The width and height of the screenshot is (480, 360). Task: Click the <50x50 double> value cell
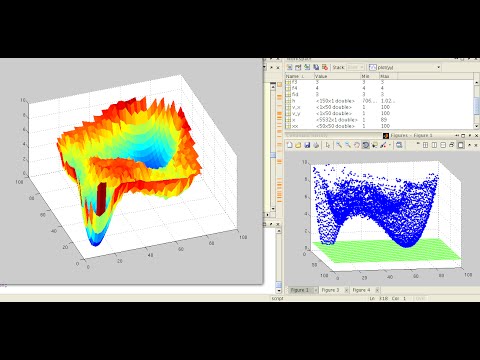tap(335, 126)
